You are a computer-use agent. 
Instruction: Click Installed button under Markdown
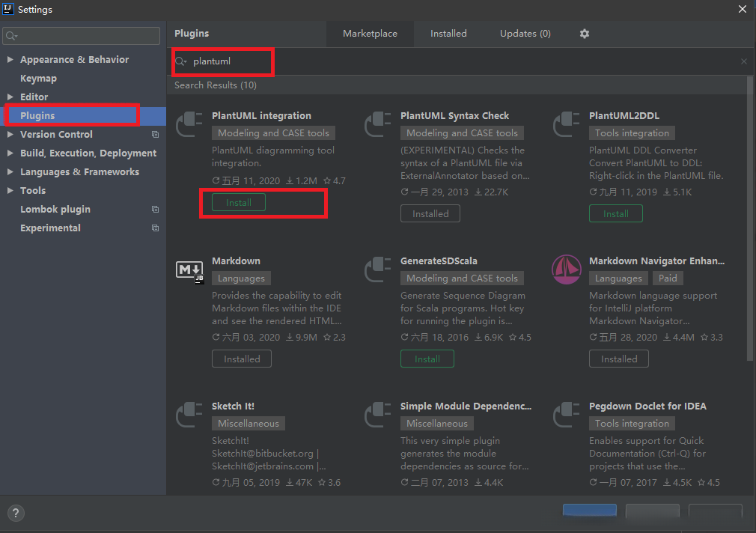click(242, 359)
